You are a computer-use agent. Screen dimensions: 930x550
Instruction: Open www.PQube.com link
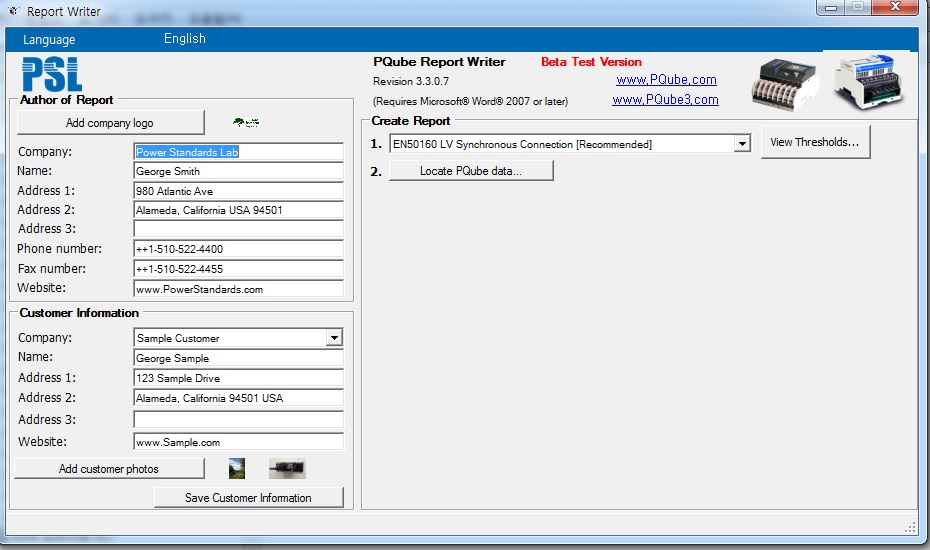point(666,80)
